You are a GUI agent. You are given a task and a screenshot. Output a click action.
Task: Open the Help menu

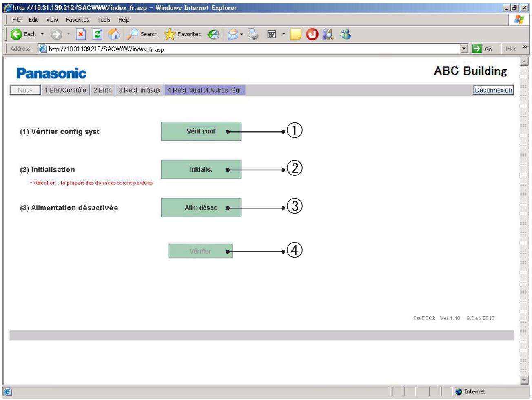click(124, 20)
